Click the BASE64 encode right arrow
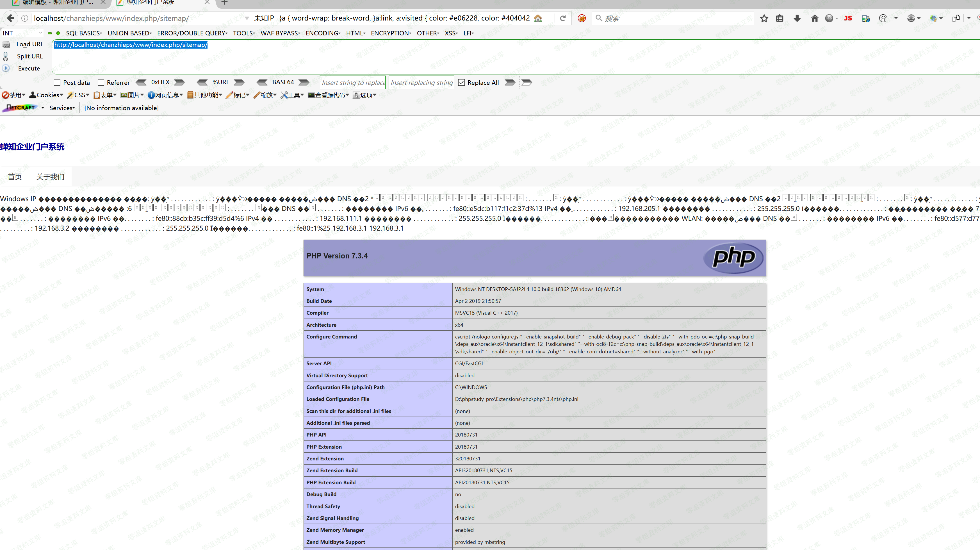The height and width of the screenshot is (550, 980). [304, 82]
